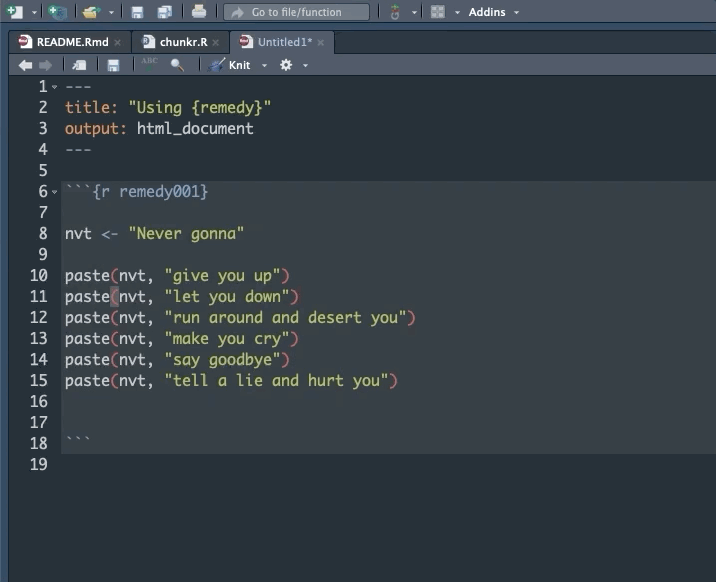Click the document settings gear icon

tap(286, 65)
